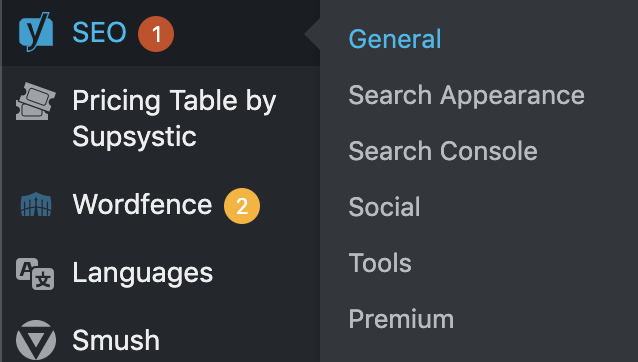The image size is (638, 362).
Task: Click the flyout arrow pointing at SEO
Action: (x=312, y=34)
